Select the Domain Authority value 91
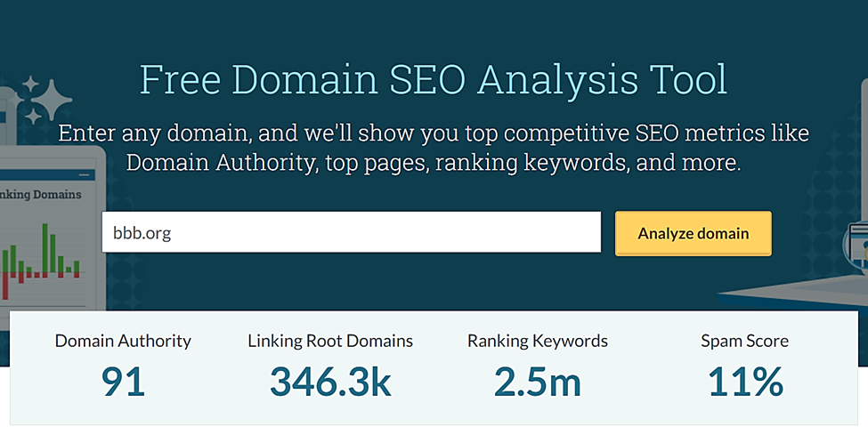This screenshot has width=868, height=435. (x=123, y=382)
